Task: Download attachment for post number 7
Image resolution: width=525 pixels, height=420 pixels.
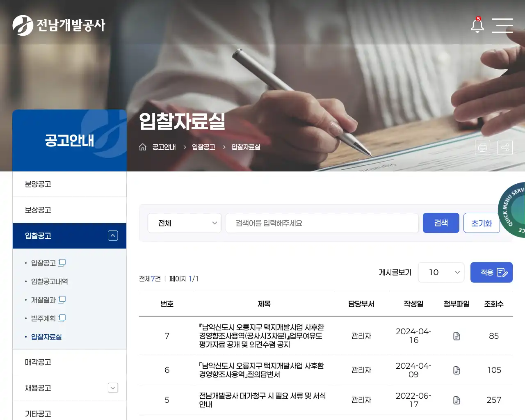Action: (457, 336)
